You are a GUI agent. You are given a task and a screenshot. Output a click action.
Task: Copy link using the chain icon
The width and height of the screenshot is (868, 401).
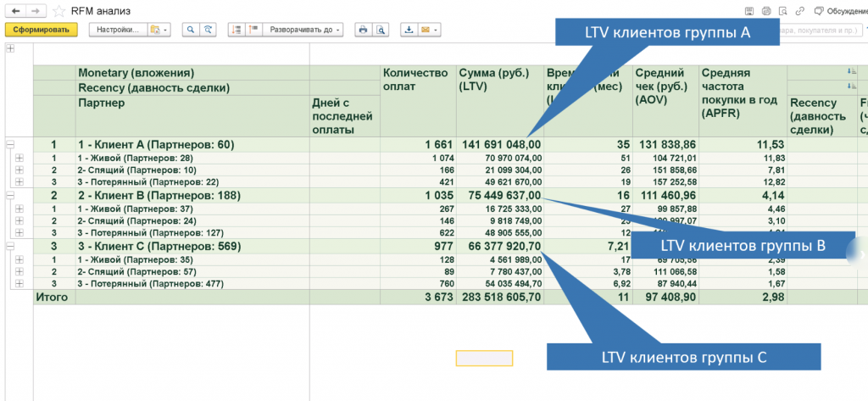(799, 11)
